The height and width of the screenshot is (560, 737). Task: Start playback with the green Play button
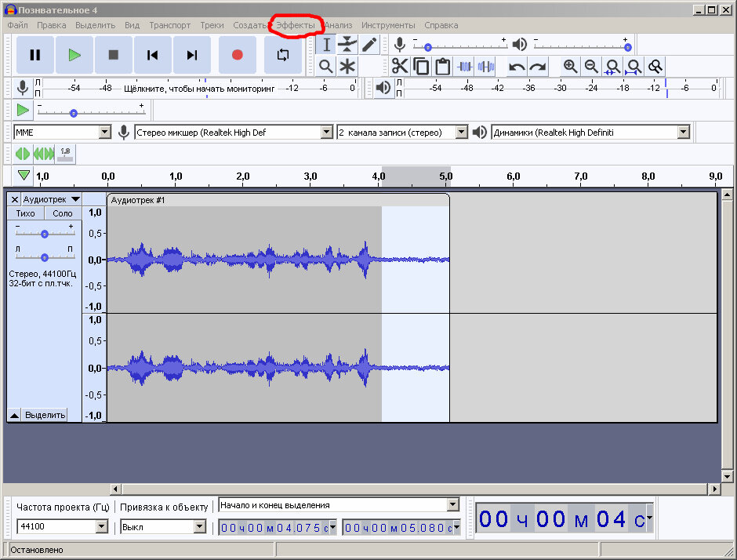(x=74, y=55)
